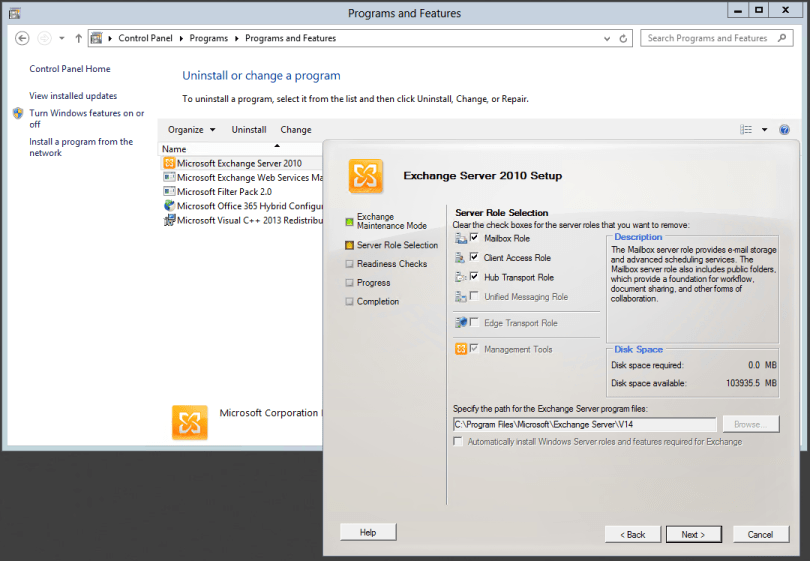This screenshot has width=810, height=561.
Task: Select Microsoft Exchange Server 2010 program icon
Action: click(169, 163)
